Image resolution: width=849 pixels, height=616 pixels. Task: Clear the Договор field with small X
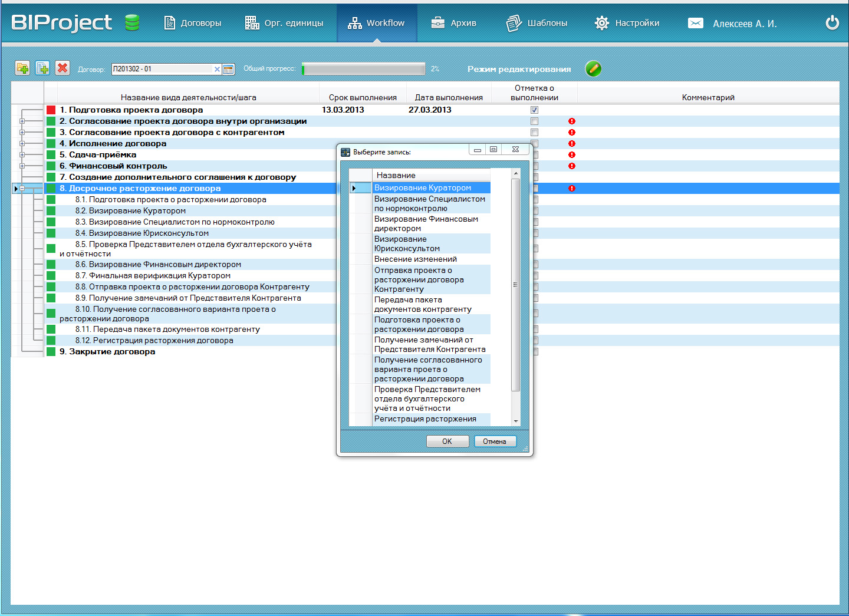217,69
